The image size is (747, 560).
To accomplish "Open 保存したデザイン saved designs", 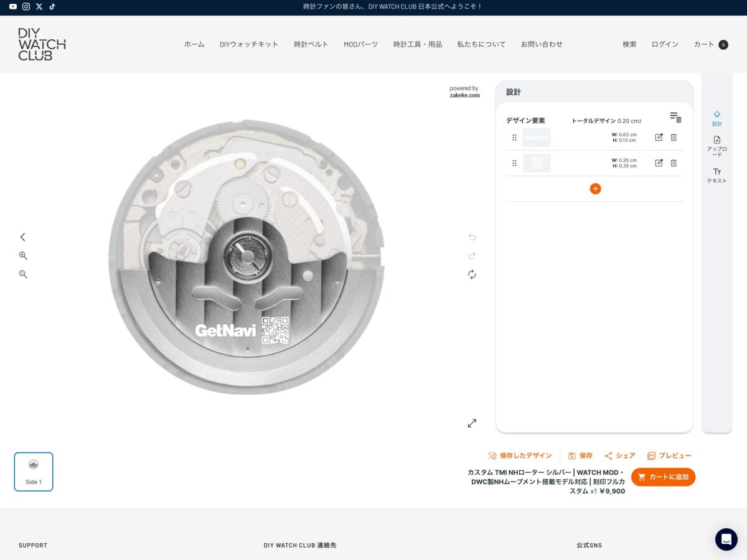I will click(x=520, y=455).
